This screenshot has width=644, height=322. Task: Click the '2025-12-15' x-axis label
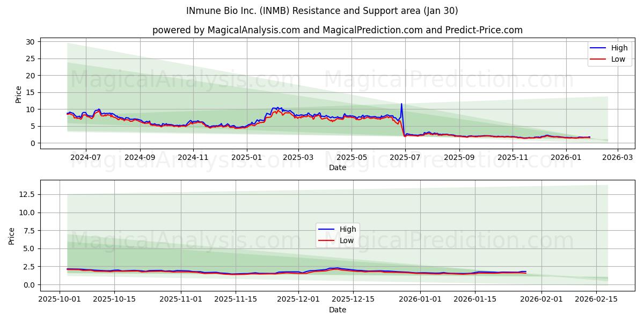[x=353, y=299]
